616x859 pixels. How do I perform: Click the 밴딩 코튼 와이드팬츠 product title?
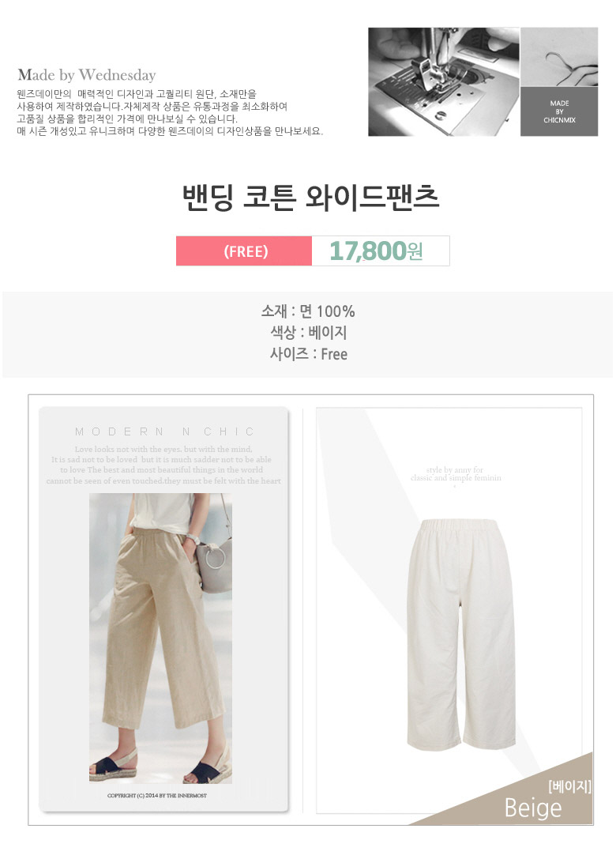(x=310, y=198)
